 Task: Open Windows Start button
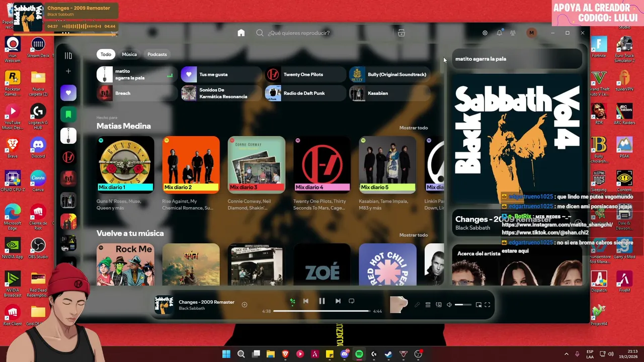[226, 354]
